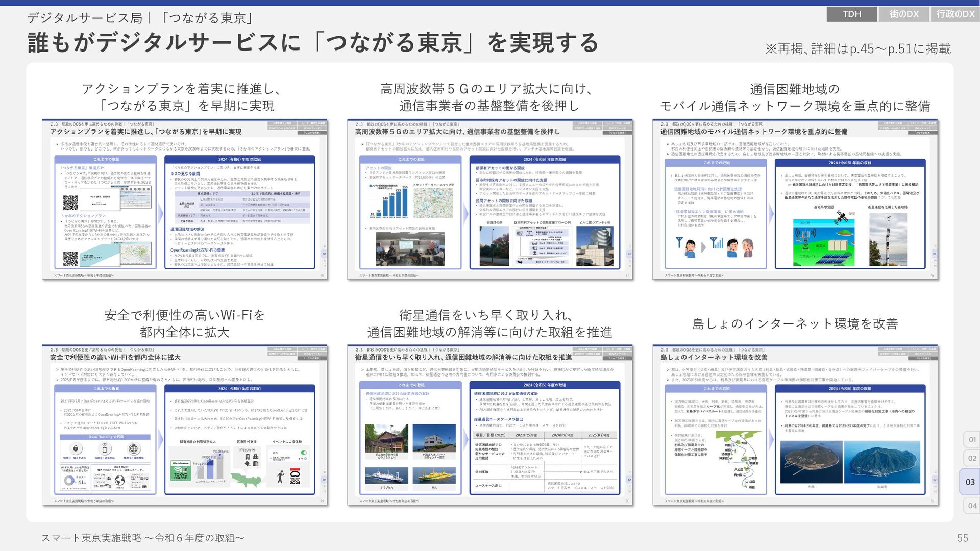Screen dimensions: 980x551
Task: Jump to section 02 marker
Action: tap(972, 458)
